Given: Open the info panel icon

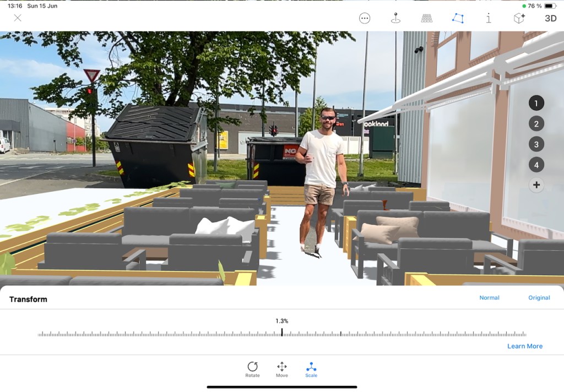Looking at the screenshot, I should [489, 18].
